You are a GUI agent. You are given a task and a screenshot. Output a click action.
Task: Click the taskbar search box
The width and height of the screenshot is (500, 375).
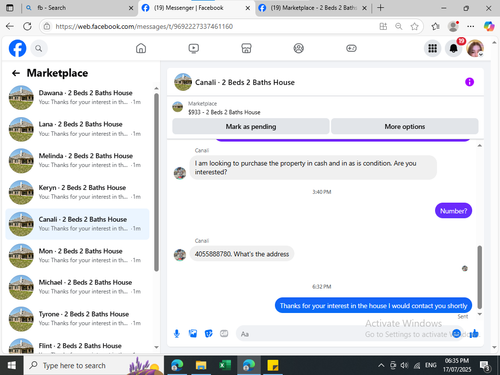93,365
